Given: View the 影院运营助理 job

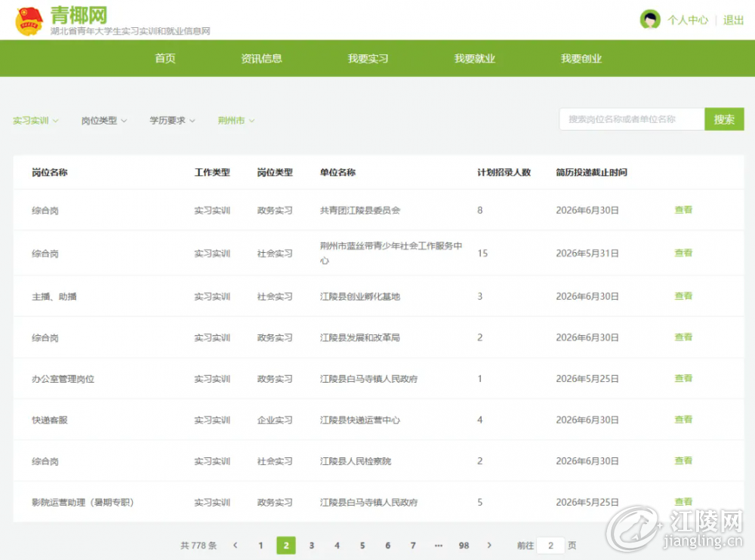Looking at the screenshot, I should [x=683, y=502].
